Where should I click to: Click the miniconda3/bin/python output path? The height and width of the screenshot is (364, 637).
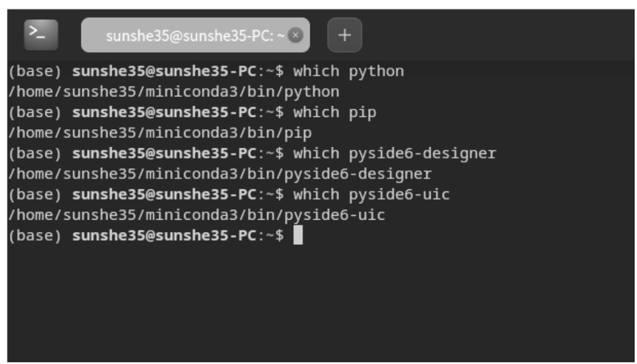pyautogui.click(x=174, y=92)
